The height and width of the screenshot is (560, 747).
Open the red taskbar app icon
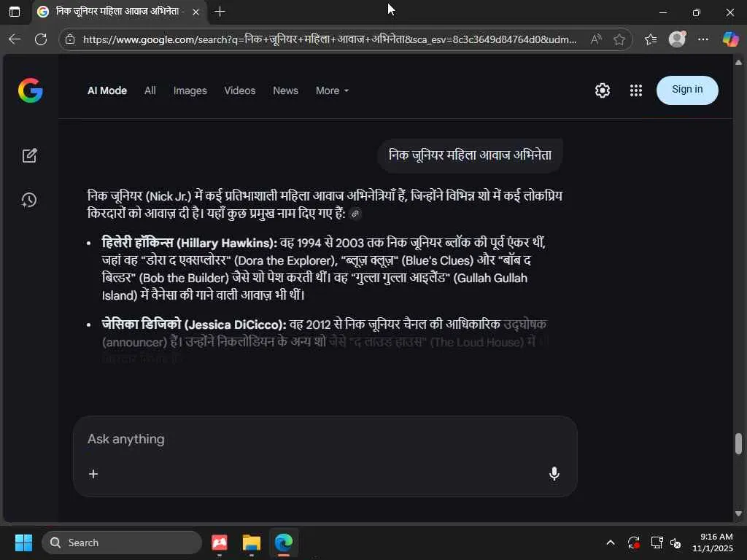coord(220,542)
